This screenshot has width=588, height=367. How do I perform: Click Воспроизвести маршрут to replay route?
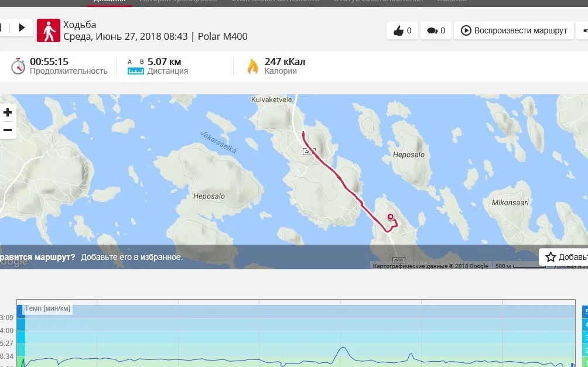click(514, 30)
